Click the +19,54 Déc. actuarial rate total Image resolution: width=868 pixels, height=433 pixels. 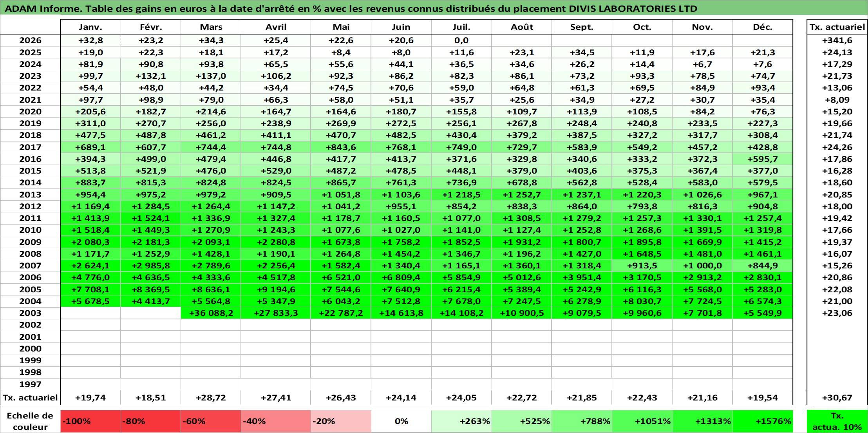point(763,398)
